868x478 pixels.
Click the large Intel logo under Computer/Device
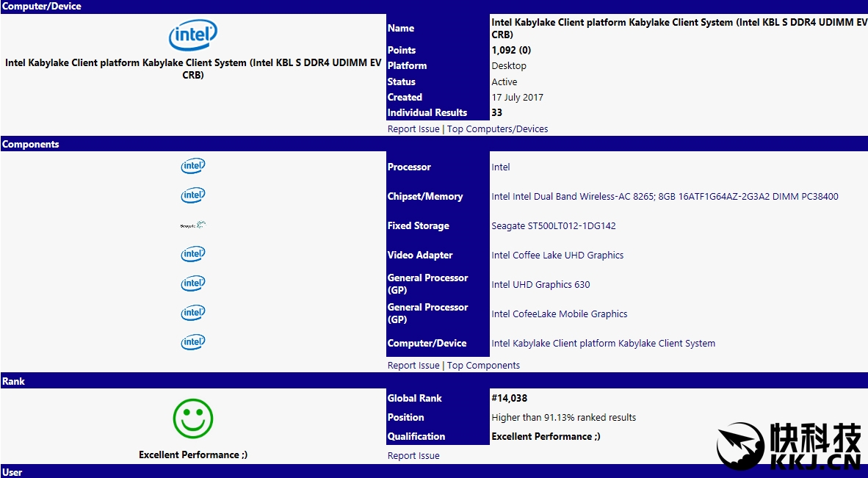pos(192,35)
